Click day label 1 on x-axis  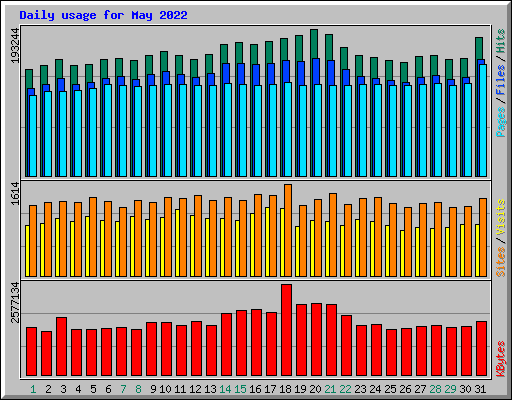click(33, 389)
